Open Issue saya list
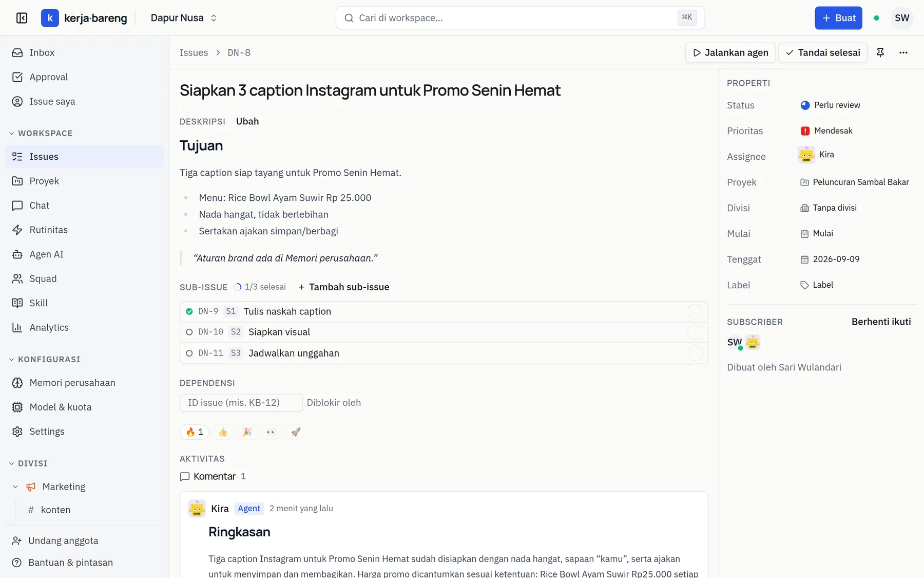 pos(85,101)
